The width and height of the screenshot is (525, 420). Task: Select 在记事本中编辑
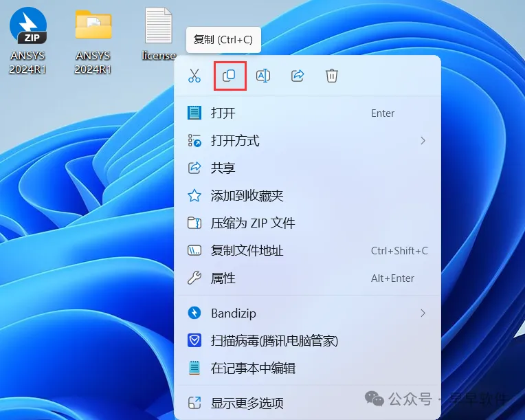point(307,368)
